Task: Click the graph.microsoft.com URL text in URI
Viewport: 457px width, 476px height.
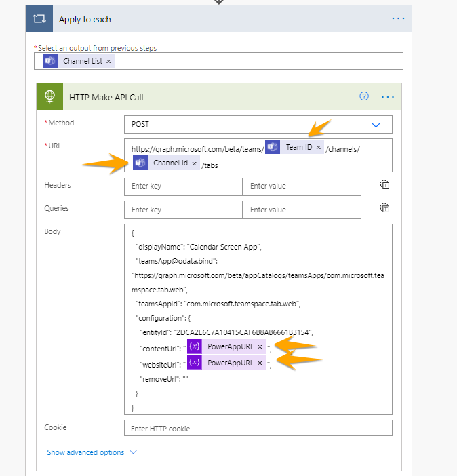Action: point(198,149)
